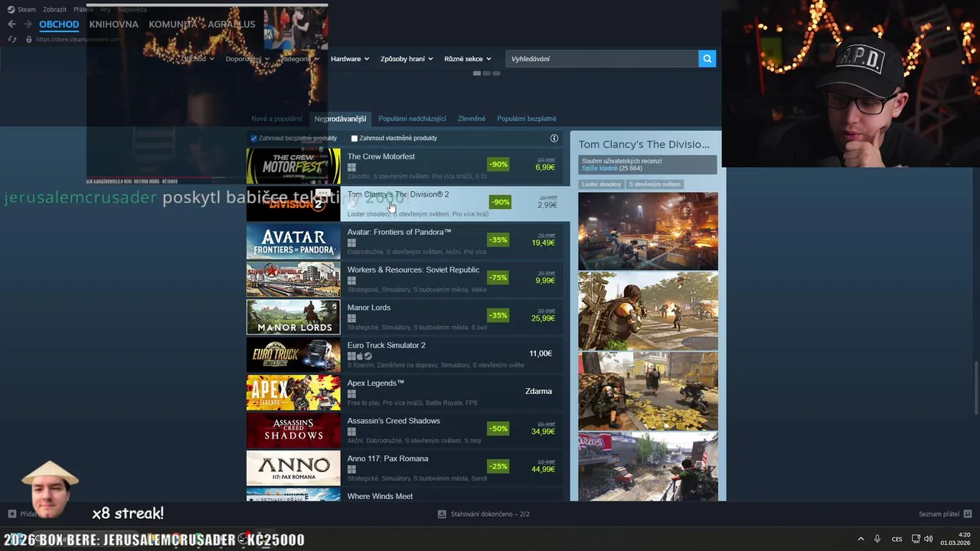Click Windows platform icon under Anno 117

click(351, 469)
